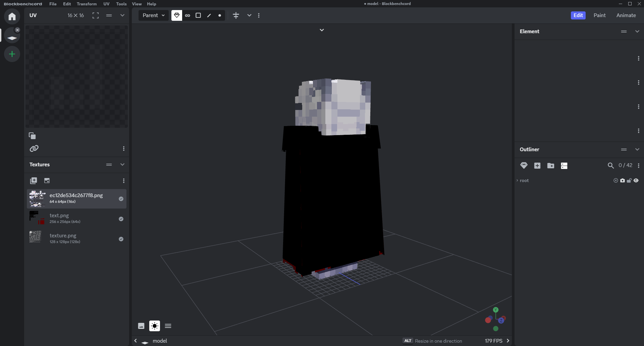
Task: Click the Z axis on navigation gizmo
Action: 501,321
